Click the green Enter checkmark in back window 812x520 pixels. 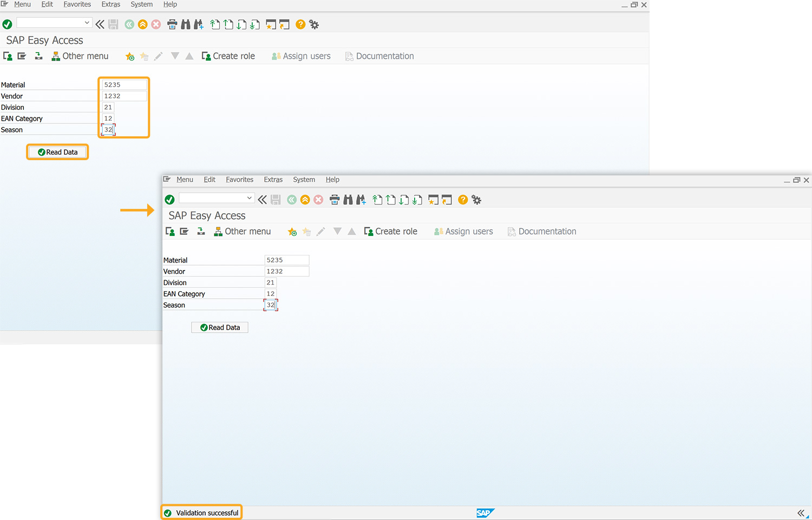7,24
